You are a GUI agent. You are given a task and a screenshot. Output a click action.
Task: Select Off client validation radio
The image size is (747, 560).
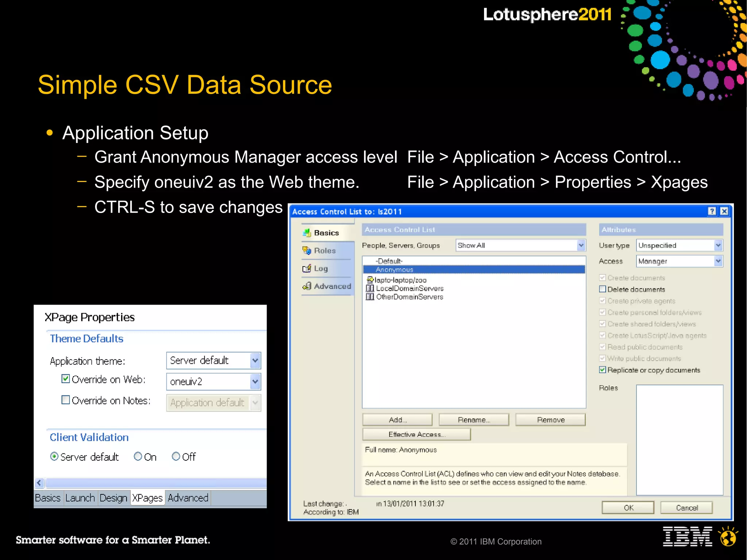176,456
